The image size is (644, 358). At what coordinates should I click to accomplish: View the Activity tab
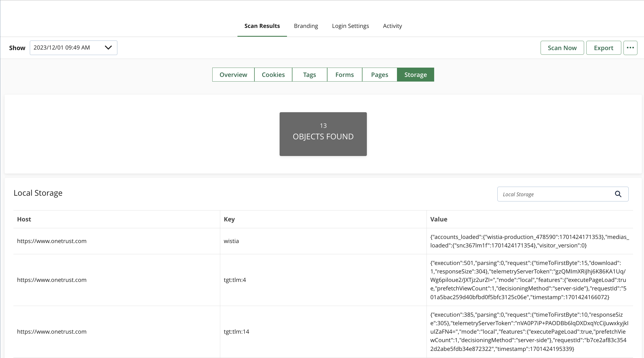pyautogui.click(x=392, y=26)
